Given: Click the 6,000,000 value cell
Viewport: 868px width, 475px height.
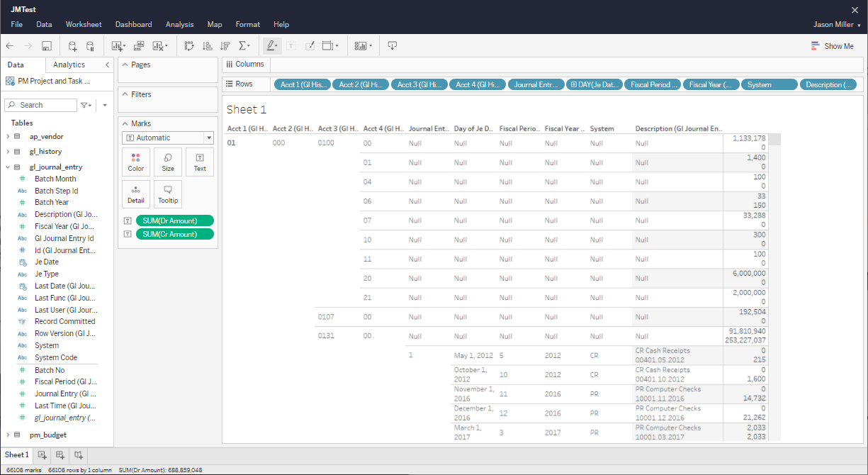Looking at the screenshot, I should [748, 273].
